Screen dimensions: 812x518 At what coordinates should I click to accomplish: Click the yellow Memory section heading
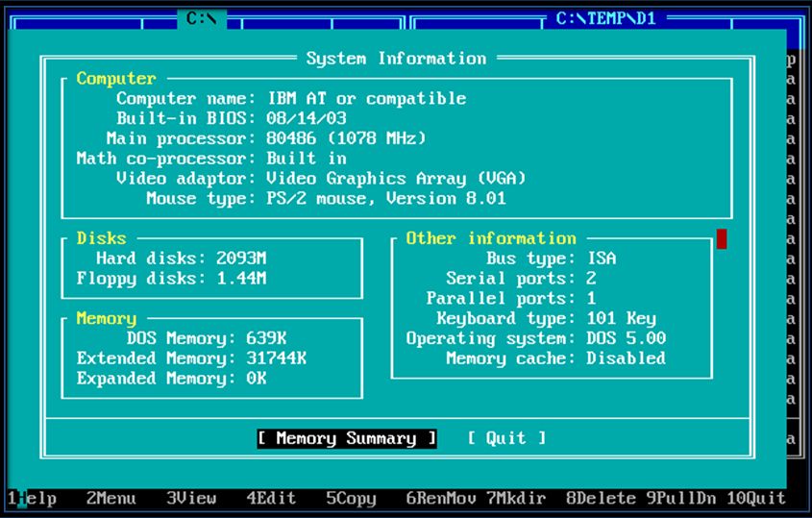click(106, 318)
